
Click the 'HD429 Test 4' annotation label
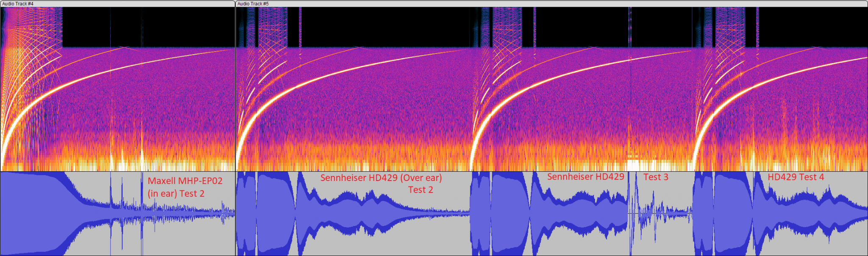[x=796, y=177]
